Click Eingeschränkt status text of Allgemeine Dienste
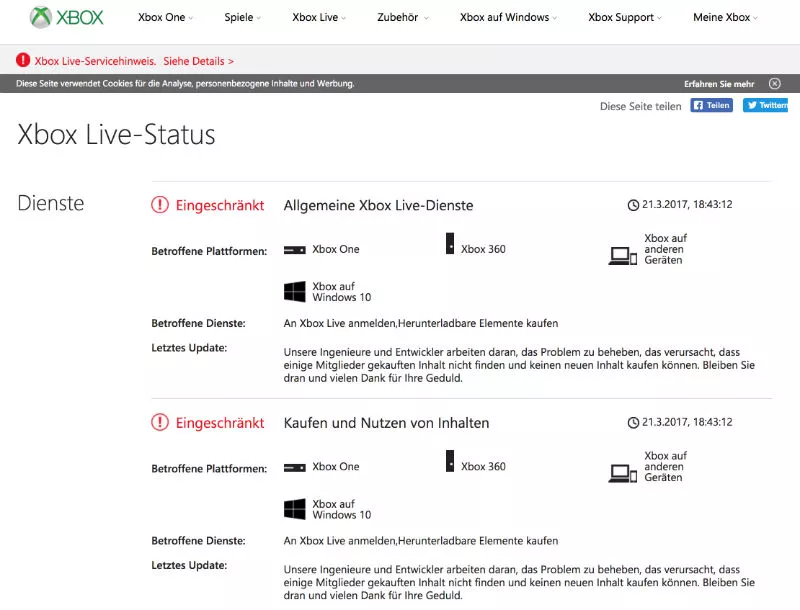The width and height of the screenshot is (800, 610). pos(220,205)
